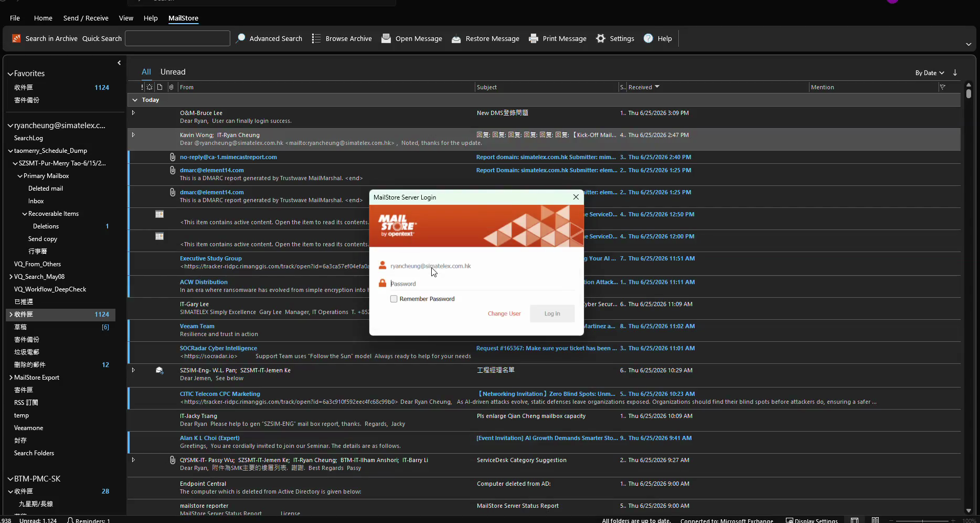The image size is (980, 523).
Task: Click the Log in button
Action: tap(552, 313)
